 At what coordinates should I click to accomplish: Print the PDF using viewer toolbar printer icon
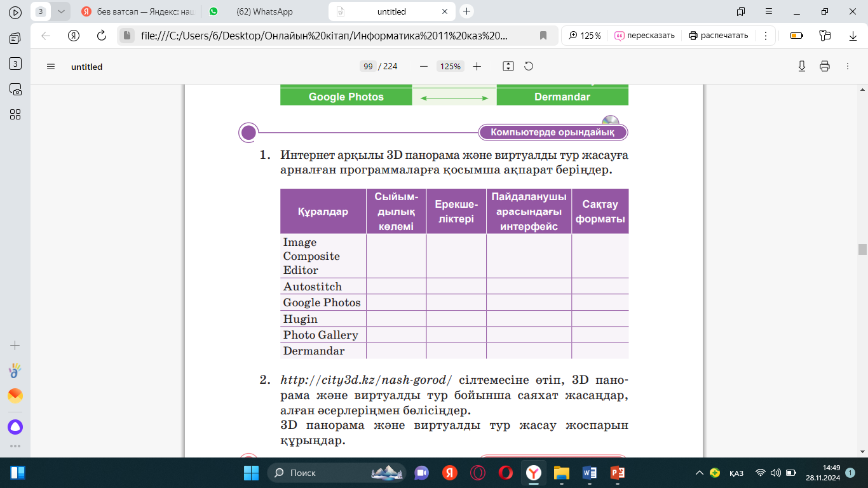click(825, 66)
